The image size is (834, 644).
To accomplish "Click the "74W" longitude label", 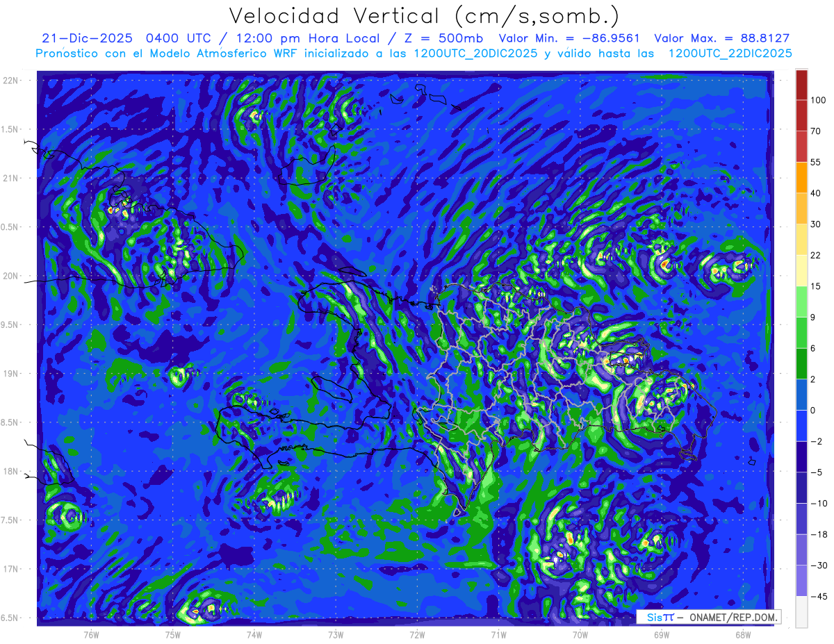I will tap(254, 634).
